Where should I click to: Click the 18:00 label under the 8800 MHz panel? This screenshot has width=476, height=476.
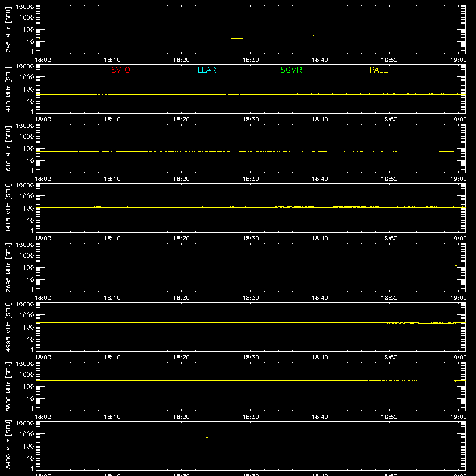(43, 417)
